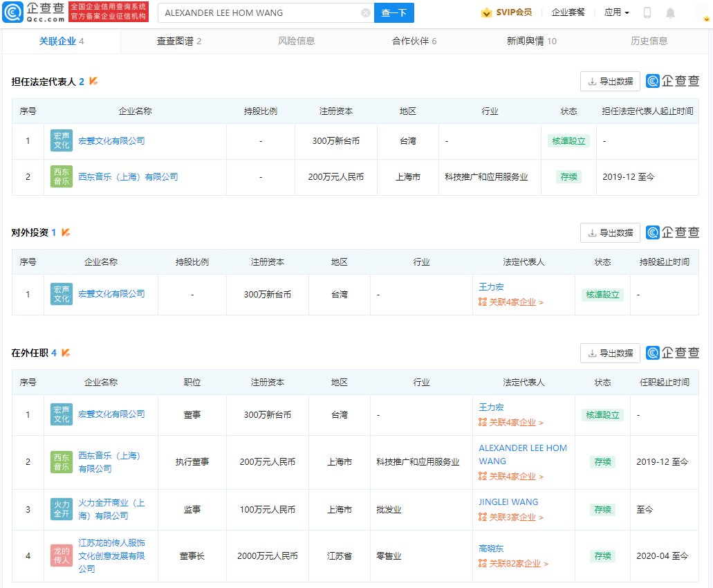Open the 企业套餐 link

pos(568,12)
